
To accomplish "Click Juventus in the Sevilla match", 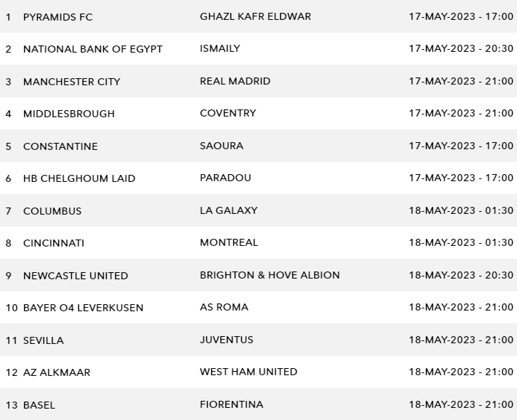I will 226,340.
